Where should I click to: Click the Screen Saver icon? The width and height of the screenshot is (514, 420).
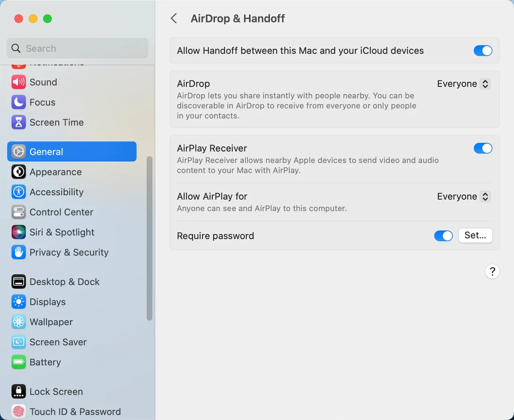point(18,342)
